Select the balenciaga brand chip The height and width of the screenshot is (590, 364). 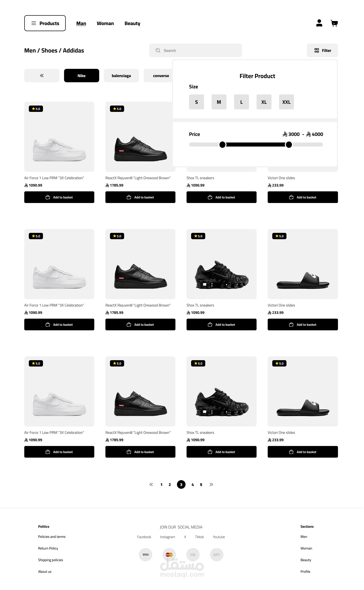point(121,76)
